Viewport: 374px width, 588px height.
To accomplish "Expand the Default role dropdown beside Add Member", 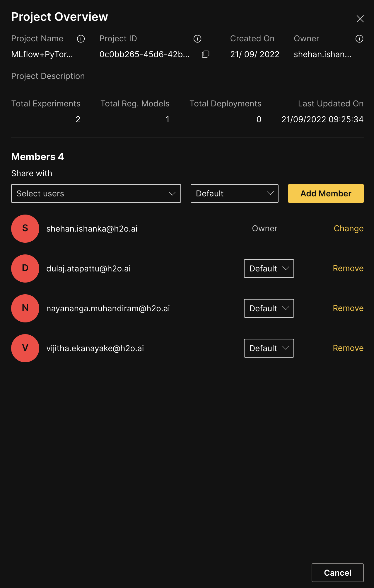I will 234,193.
